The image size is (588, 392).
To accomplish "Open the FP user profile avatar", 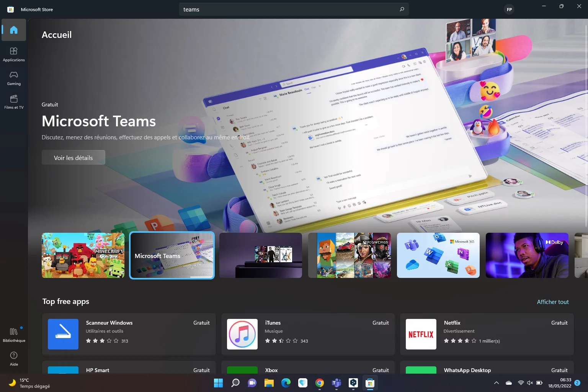I will tap(509, 10).
